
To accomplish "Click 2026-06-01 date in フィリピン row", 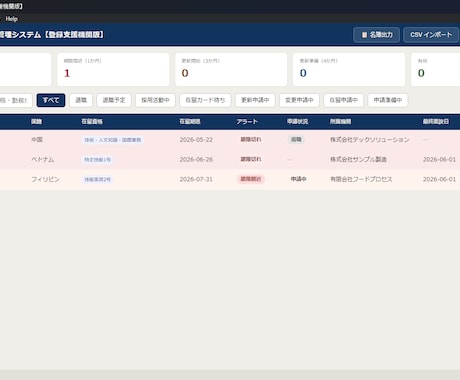I will [x=439, y=179].
